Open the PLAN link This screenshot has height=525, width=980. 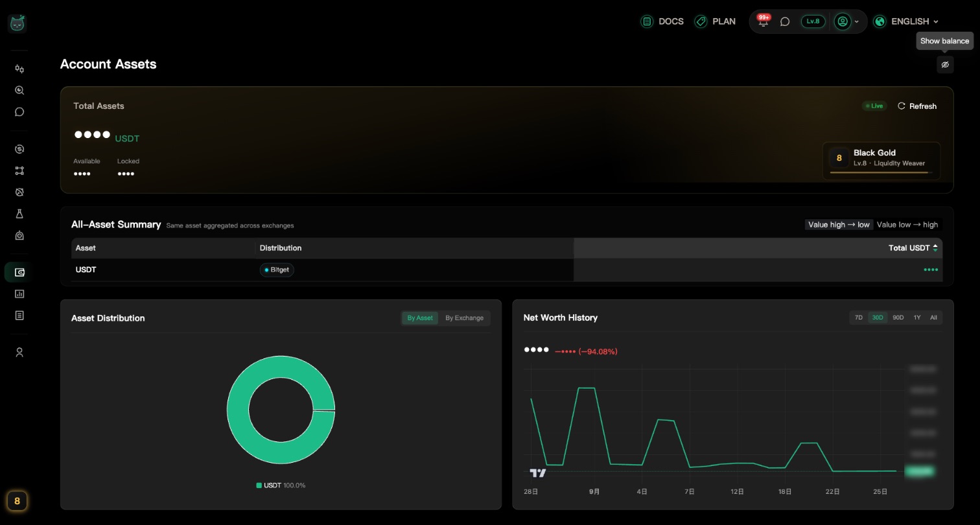(715, 21)
